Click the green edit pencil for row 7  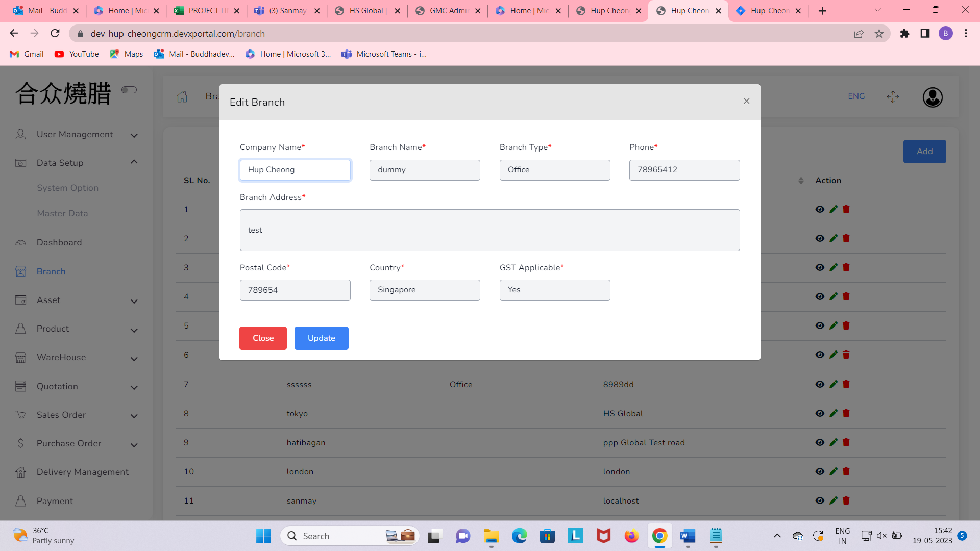pyautogui.click(x=834, y=384)
